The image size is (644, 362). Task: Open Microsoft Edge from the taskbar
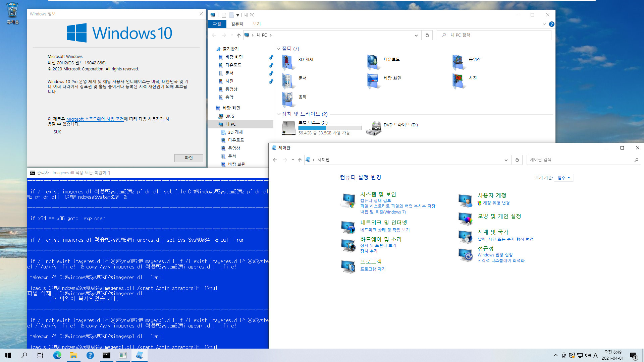[x=57, y=355]
